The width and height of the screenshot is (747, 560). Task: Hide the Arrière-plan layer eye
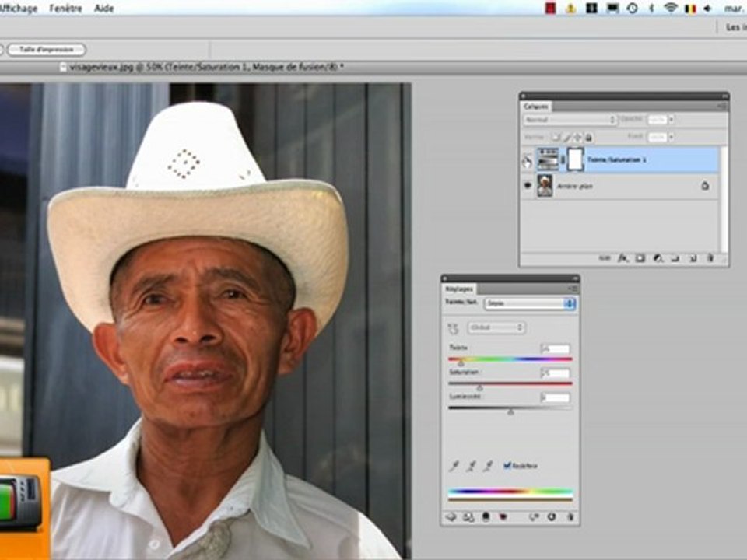[528, 186]
